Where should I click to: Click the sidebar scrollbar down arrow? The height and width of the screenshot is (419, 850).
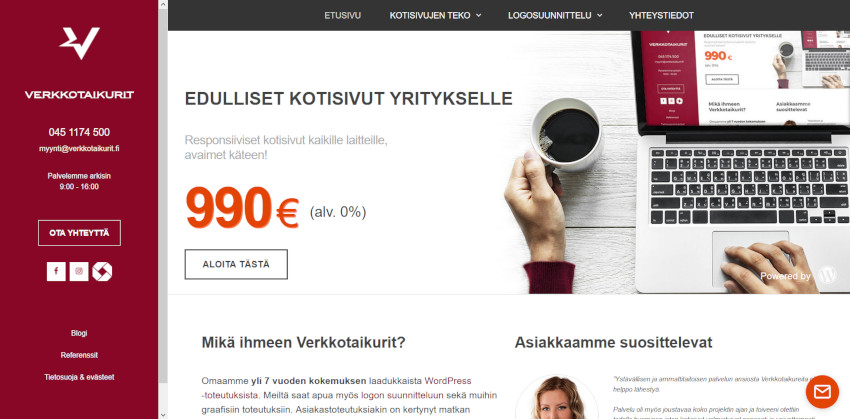click(163, 415)
